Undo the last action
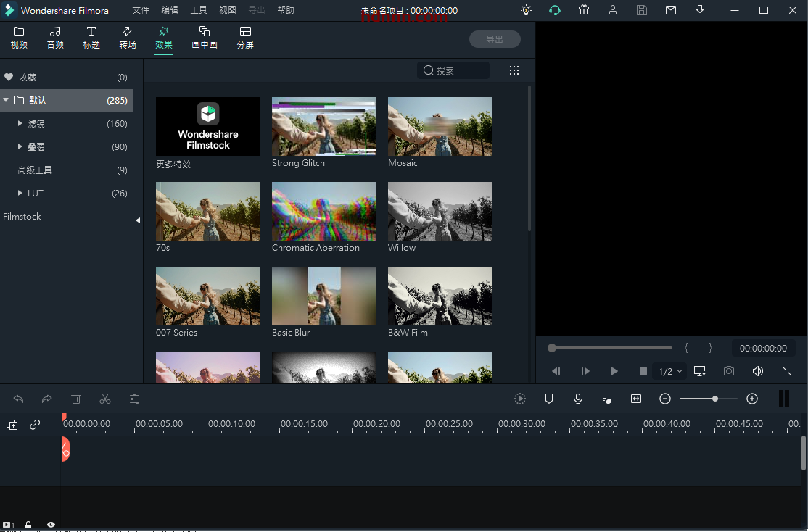Image resolution: width=808 pixels, height=532 pixels. [19, 399]
